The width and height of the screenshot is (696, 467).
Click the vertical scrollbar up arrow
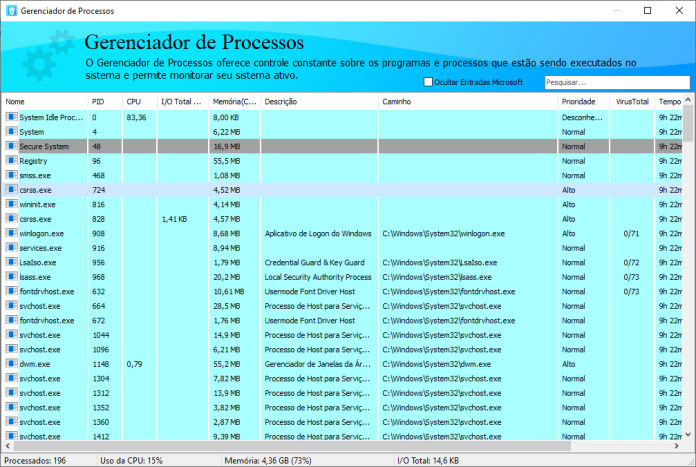tap(688, 99)
